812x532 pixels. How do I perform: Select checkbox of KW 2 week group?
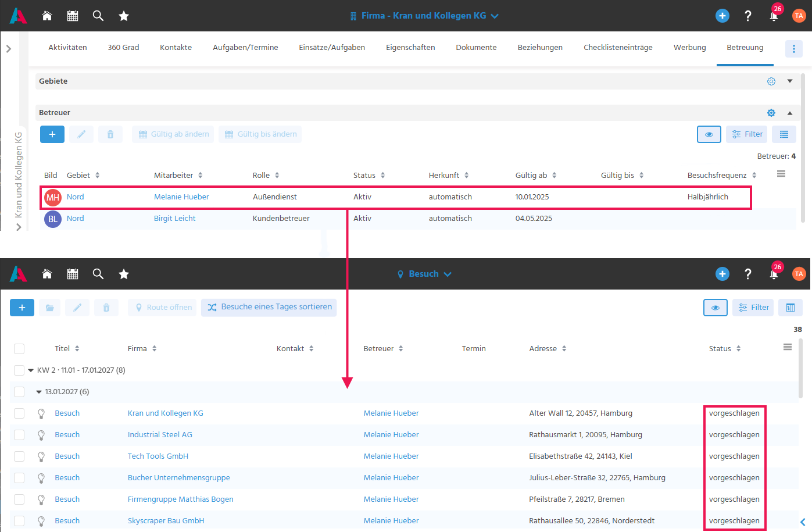click(x=19, y=370)
